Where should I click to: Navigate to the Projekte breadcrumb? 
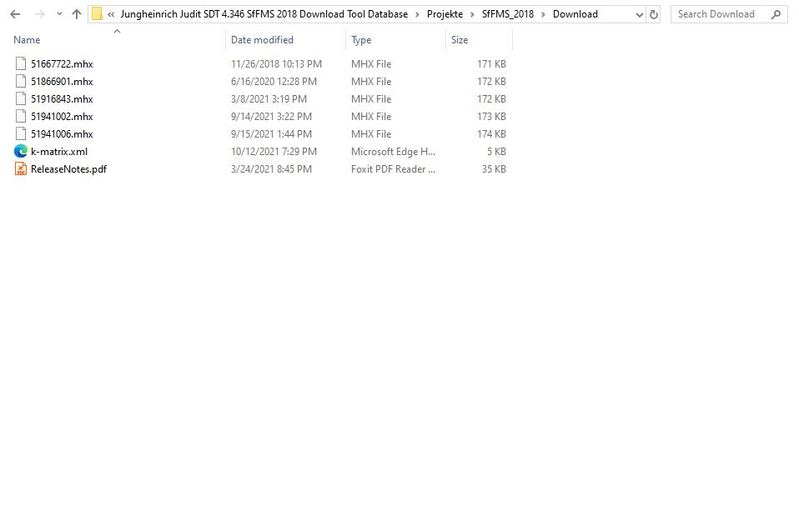[x=445, y=14]
